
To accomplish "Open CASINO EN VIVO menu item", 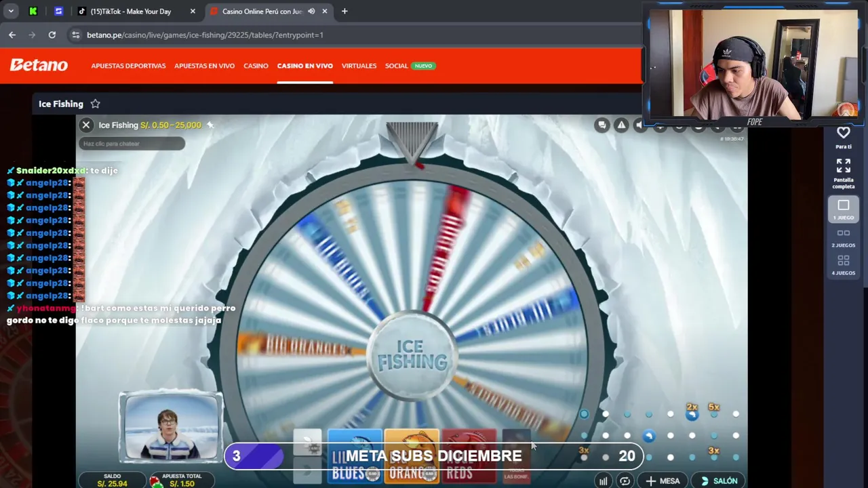I will (304, 66).
